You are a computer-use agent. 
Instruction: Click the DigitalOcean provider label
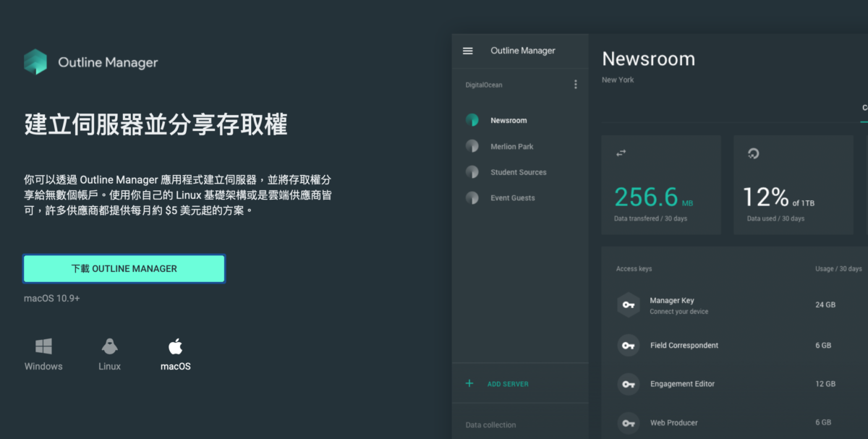(484, 85)
